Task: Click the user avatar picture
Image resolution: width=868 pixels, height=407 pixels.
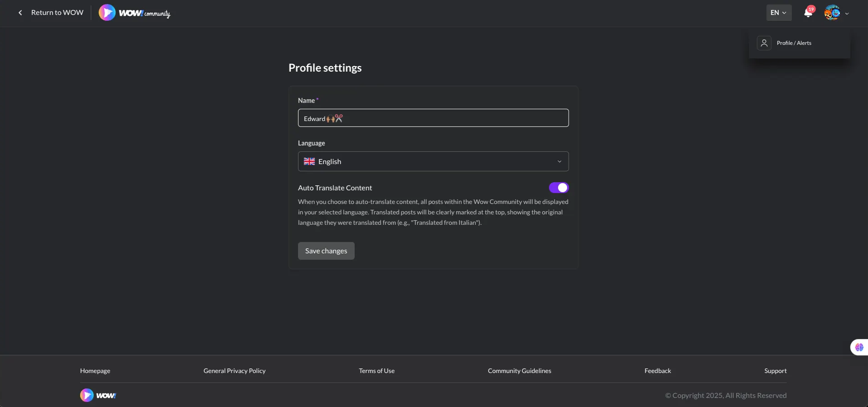Action: tap(832, 13)
